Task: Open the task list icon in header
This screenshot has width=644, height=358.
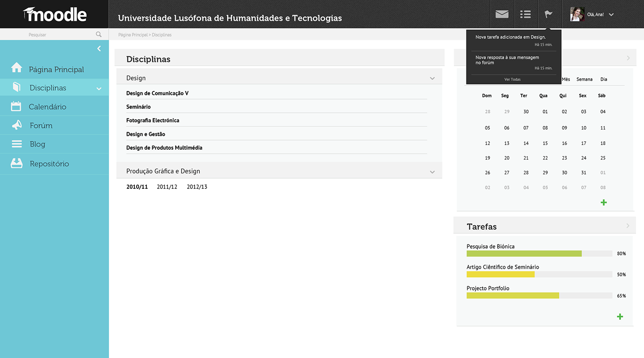Action: (525, 14)
